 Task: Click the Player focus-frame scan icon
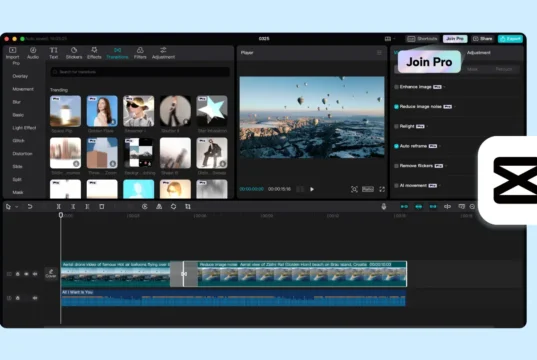click(354, 189)
